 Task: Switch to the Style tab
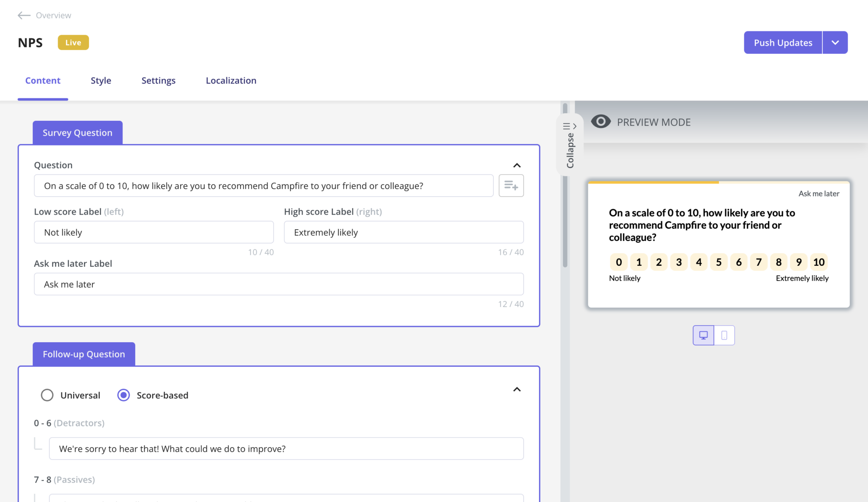(x=100, y=81)
